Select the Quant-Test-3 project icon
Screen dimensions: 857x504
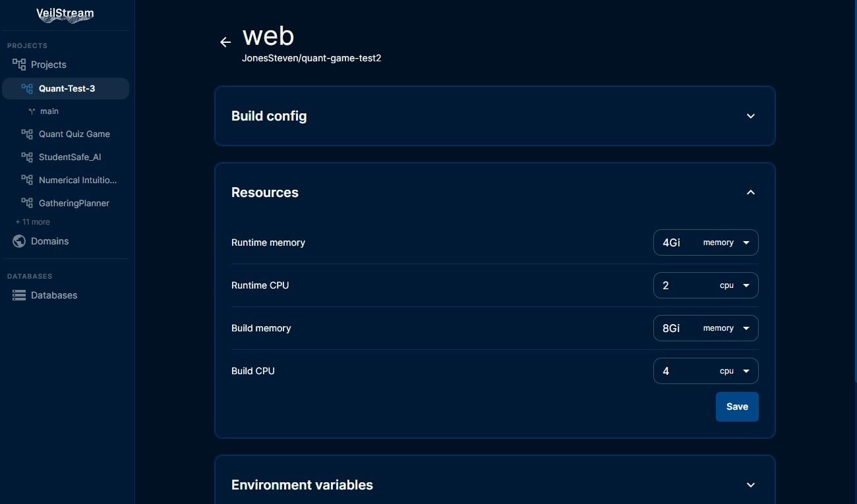[x=26, y=88]
